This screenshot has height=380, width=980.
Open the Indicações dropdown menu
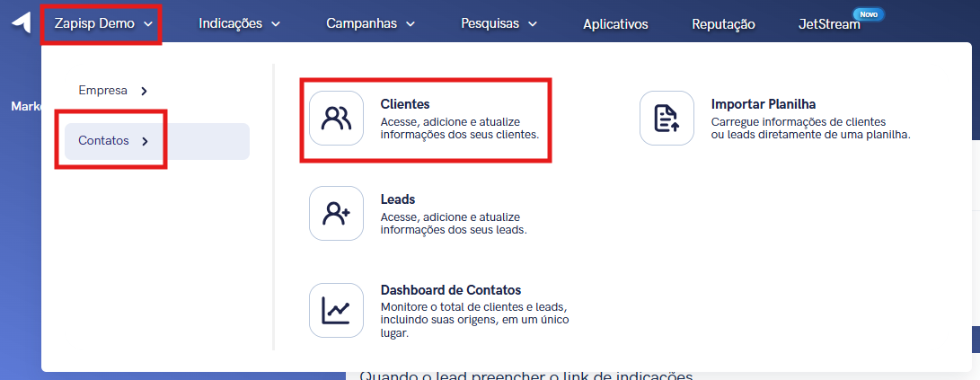click(239, 23)
